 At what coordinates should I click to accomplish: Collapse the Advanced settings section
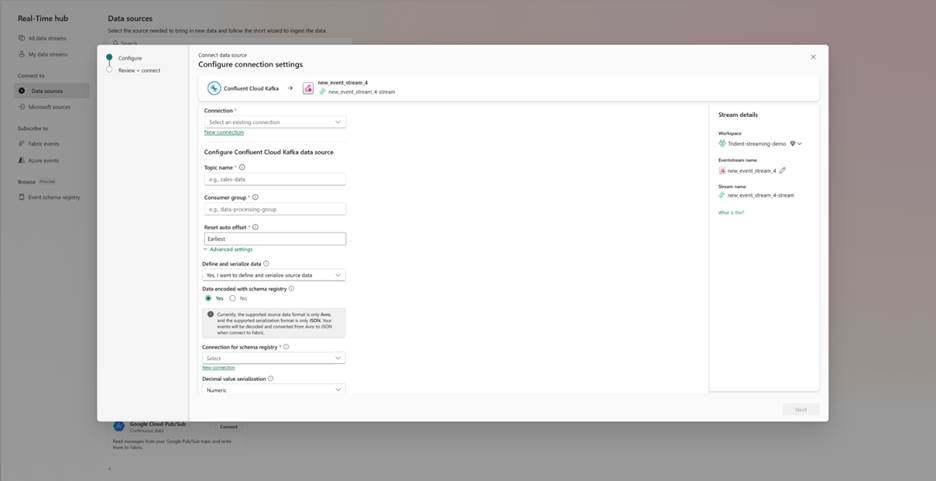click(227, 249)
